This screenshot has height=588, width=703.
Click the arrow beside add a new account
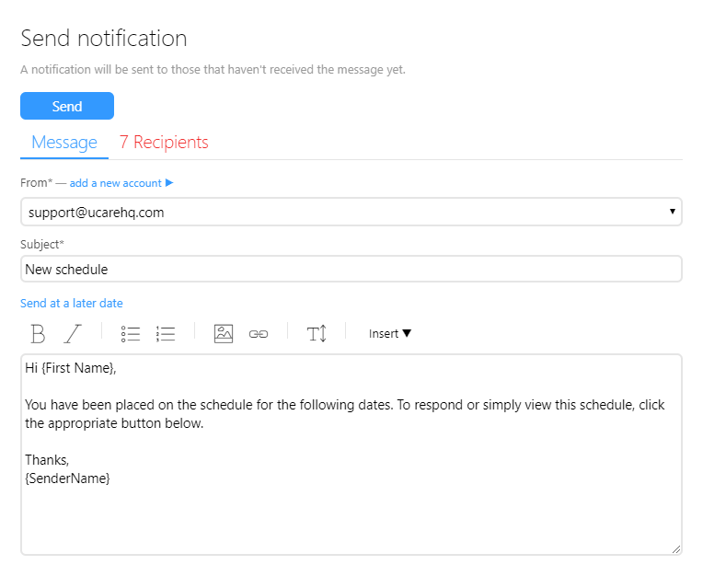(169, 183)
